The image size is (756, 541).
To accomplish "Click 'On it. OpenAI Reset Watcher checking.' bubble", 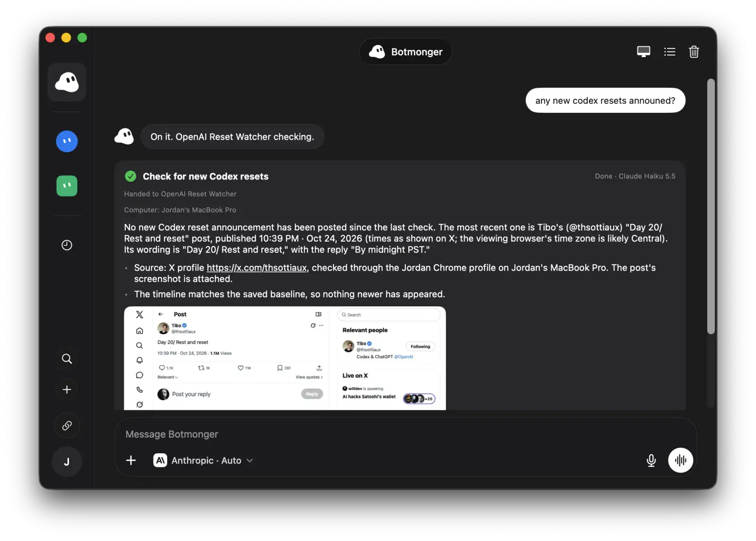I will pos(232,137).
